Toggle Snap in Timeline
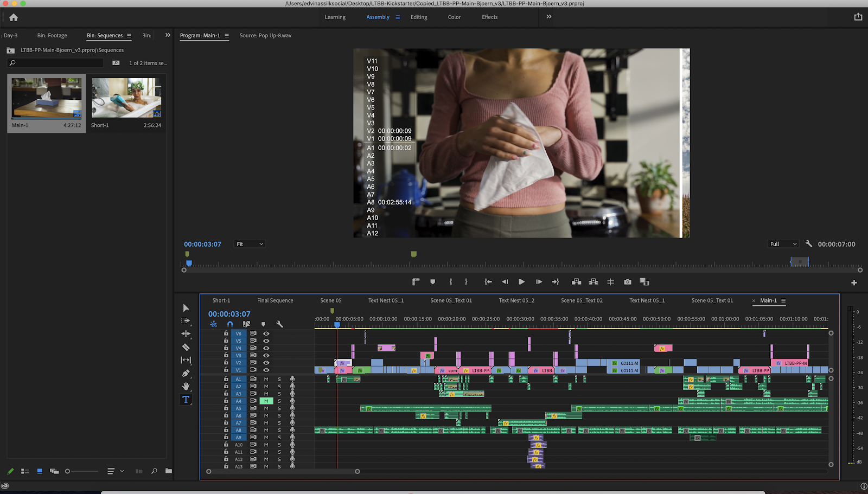The height and width of the screenshot is (494, 868). [230, 324]
